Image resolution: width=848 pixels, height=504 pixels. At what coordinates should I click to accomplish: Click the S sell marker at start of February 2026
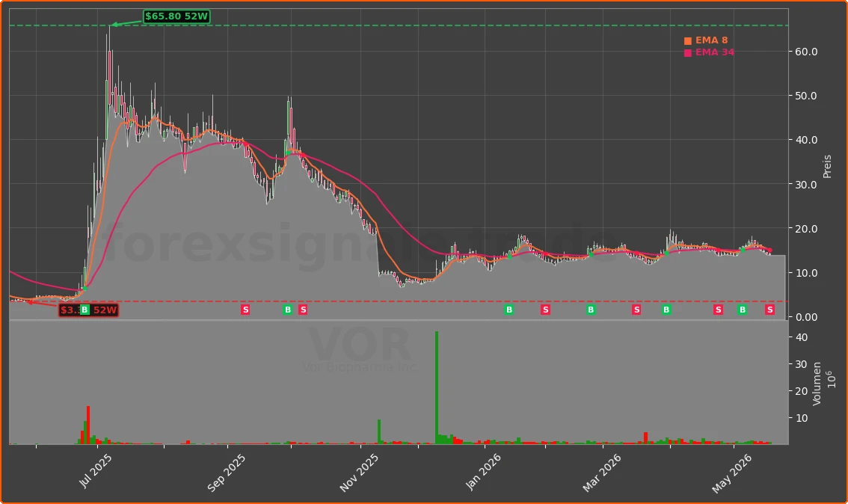pyautogui.click(x=545, y=310)
